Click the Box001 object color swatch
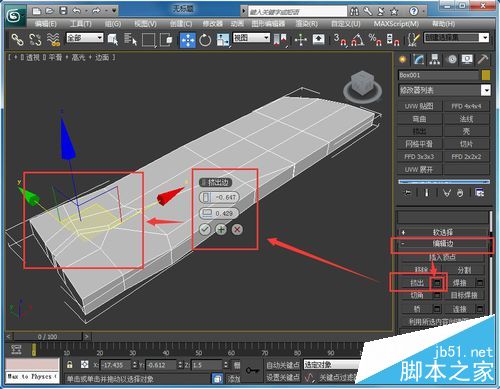This screenshot has width=500, height=389. 486,75
